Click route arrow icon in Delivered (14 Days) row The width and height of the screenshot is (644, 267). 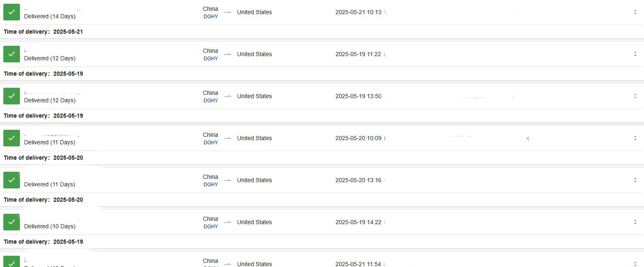click(228, 12)
